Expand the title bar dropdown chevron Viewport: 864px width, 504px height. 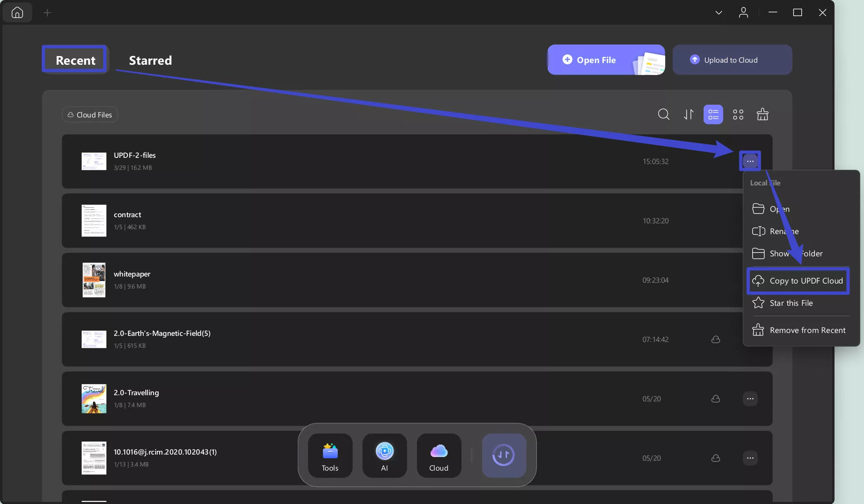718,13
